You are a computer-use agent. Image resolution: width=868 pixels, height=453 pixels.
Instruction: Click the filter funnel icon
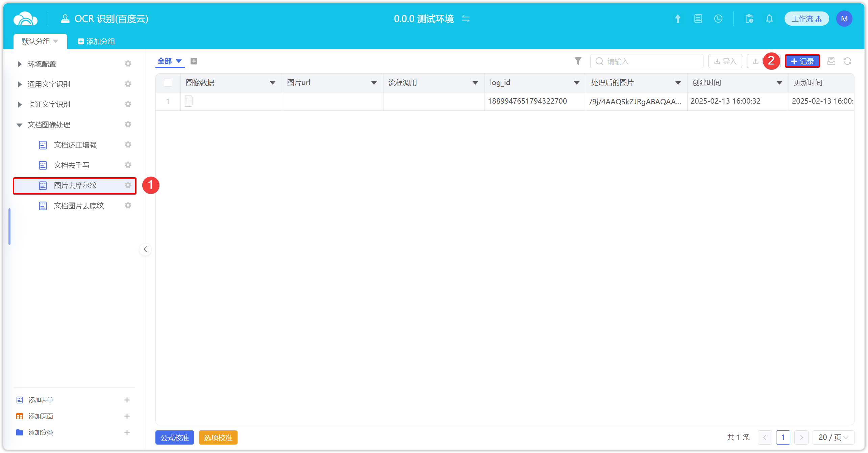tap(578, 61)
